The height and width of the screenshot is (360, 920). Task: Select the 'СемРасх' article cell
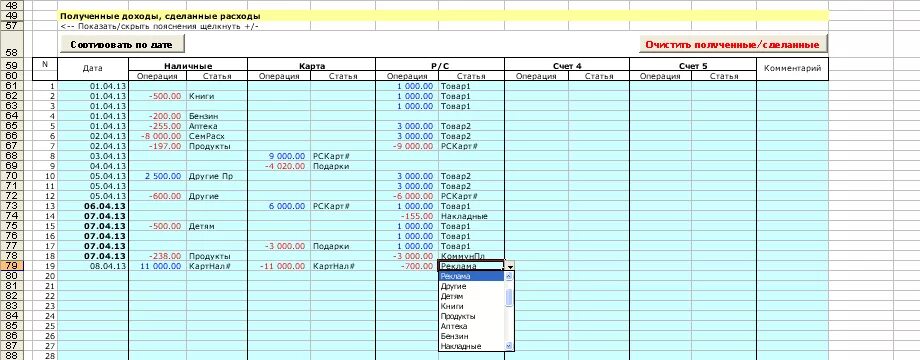pos(217,136)
